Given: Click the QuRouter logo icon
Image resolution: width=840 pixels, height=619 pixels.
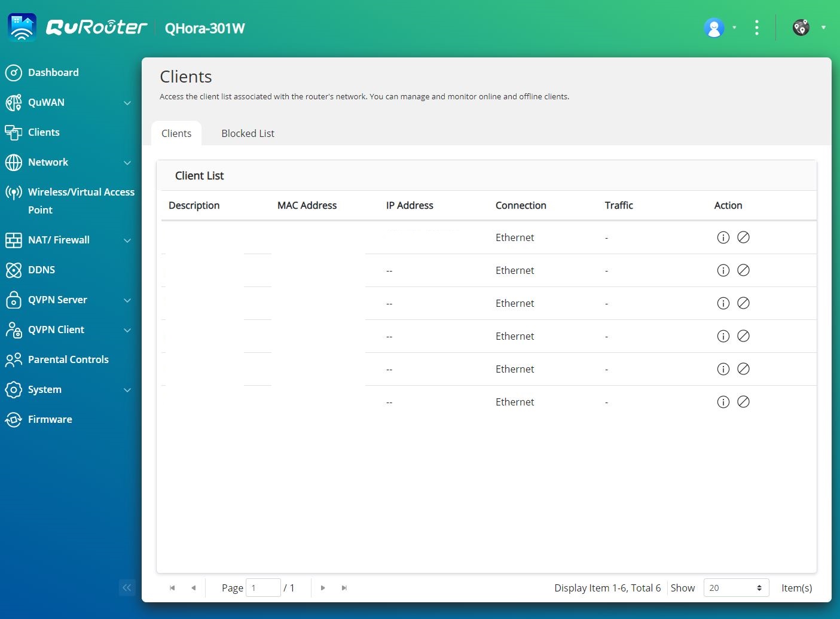Looking at the screenshot, I should [22, 28].
